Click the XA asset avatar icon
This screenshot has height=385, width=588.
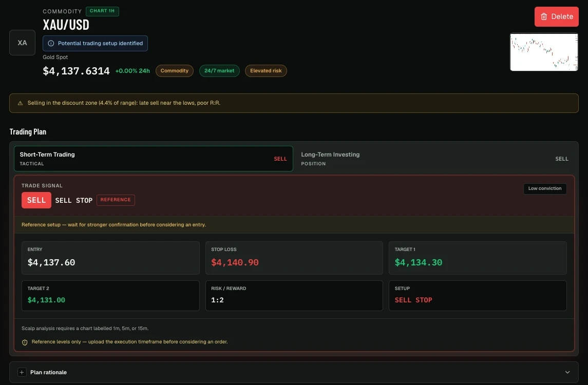22,43
